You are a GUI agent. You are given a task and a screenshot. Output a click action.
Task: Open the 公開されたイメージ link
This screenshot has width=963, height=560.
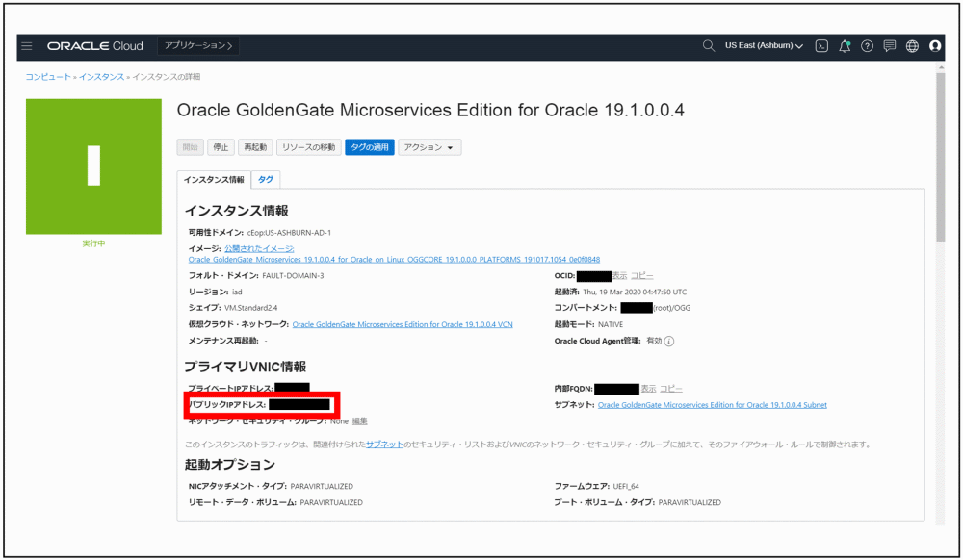259,248
